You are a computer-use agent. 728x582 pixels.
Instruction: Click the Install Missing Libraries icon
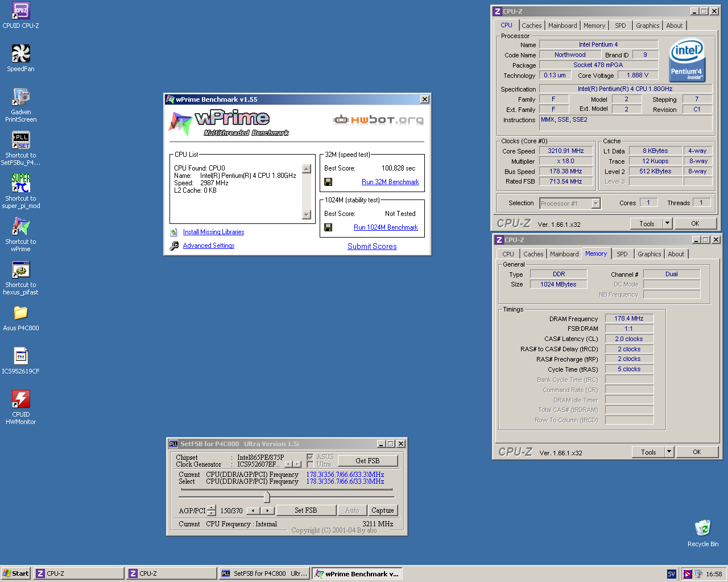(x=174, y=232)
